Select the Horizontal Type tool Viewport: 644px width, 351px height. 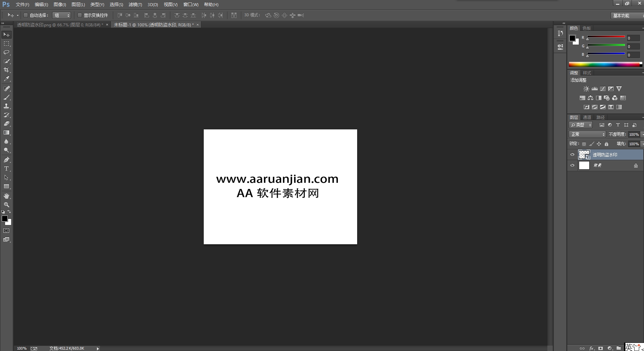coord(6,169)
